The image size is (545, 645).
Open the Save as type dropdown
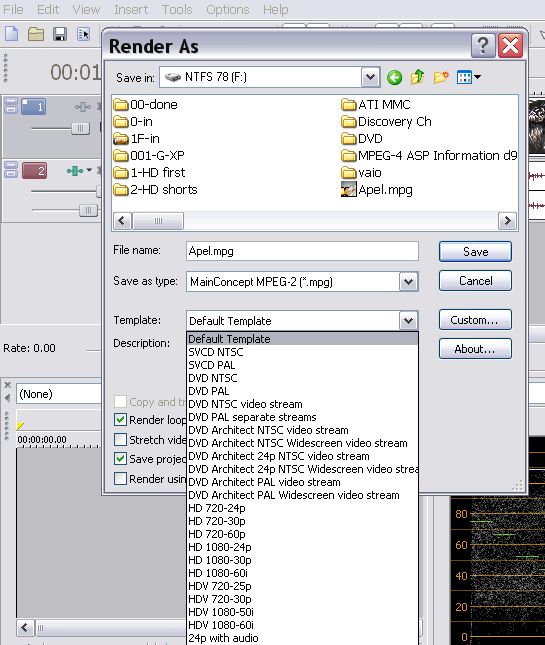coord(408,282)
